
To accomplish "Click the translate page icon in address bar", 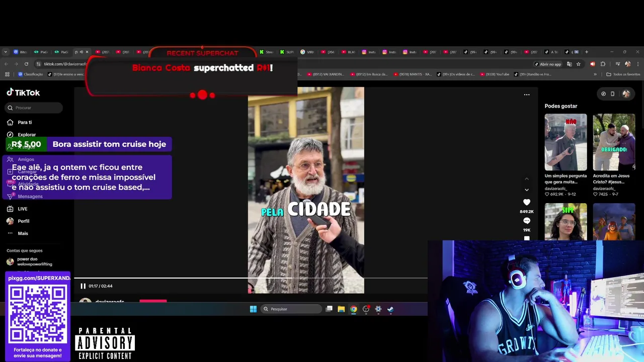I will point(569,64).
